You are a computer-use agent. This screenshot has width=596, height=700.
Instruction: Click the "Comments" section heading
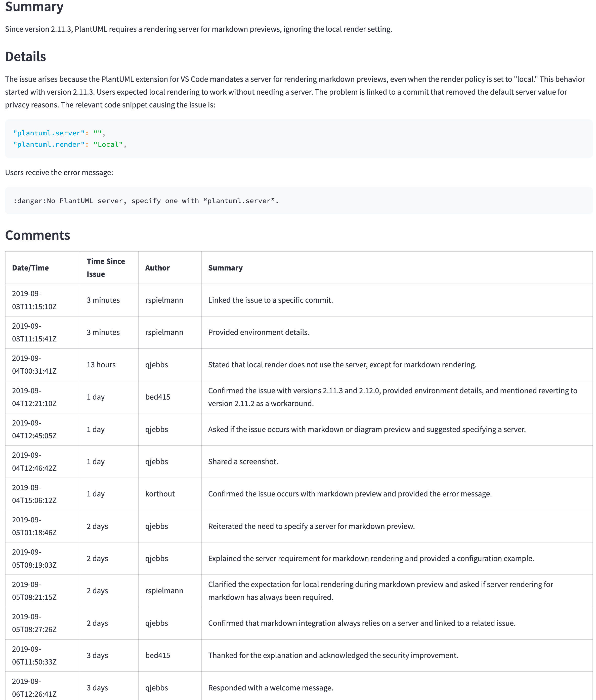pos(37,235)
